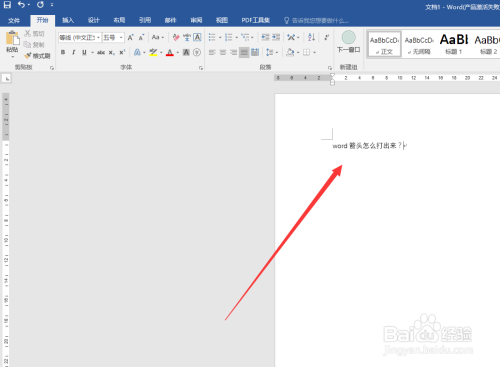Toggle Strikethrough abc formatting
Viewport: 500px width, 367px height.
pos(101,52)
